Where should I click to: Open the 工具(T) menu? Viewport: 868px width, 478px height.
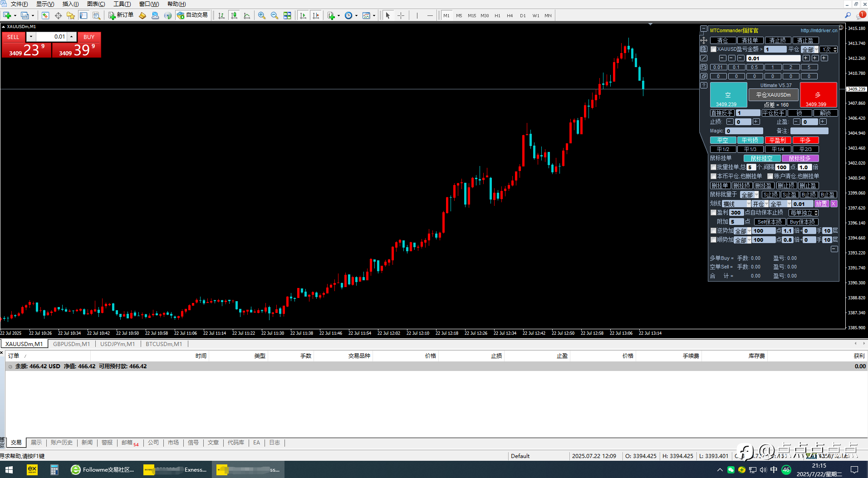(122, 4)
